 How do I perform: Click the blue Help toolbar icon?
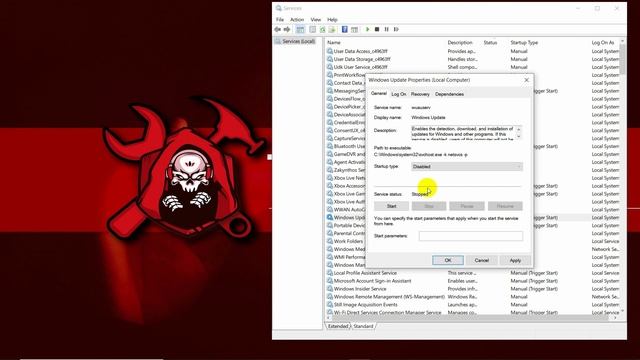pos(344,29)
